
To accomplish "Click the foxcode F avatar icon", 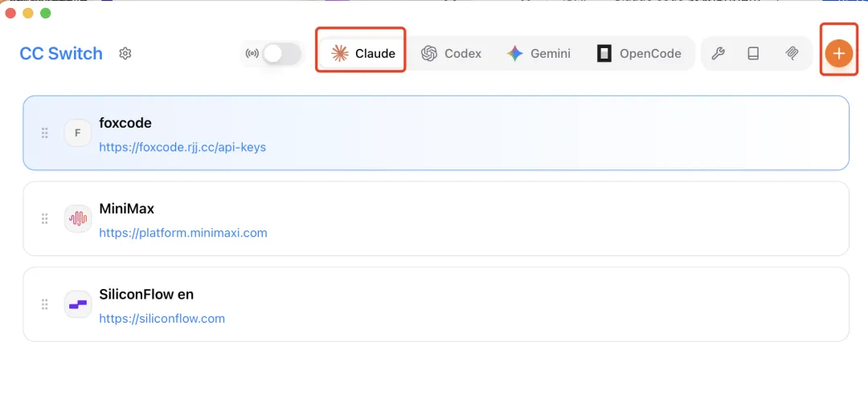I will pyautogui.click(x=77, y=132).
